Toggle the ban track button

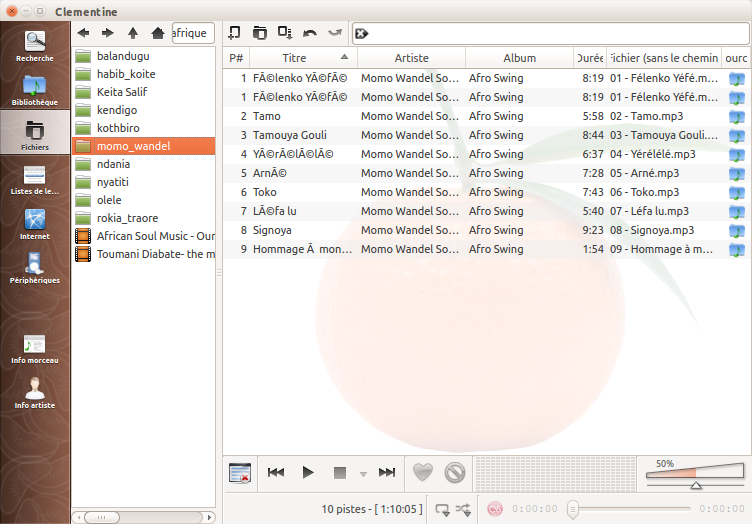pos(455,473)
